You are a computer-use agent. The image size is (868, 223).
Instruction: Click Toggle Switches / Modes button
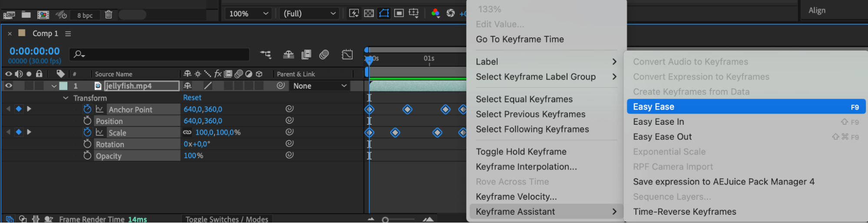(227, 219)
